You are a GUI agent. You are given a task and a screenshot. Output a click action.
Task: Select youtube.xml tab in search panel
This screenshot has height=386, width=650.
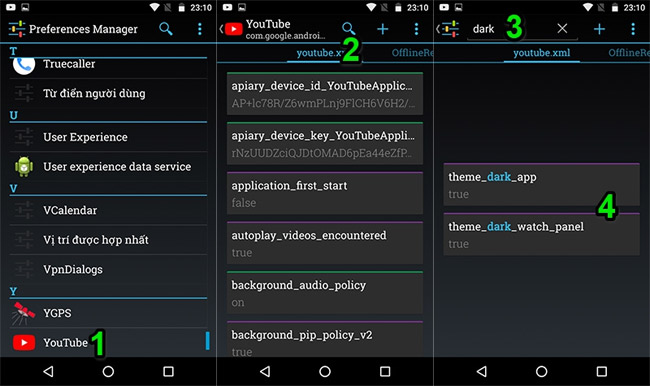[541, 53]
